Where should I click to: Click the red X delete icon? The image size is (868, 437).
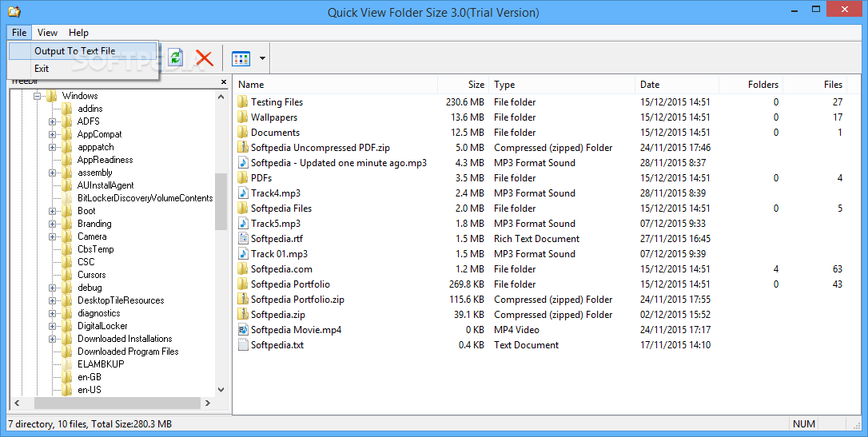point(205,58)
